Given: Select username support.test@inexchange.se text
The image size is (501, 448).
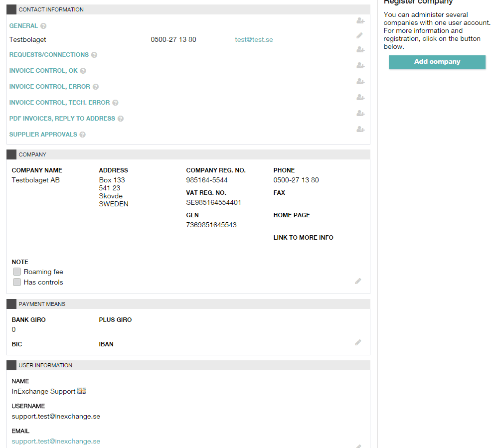Looking at the screenshot, I should [x=56, y=417].
